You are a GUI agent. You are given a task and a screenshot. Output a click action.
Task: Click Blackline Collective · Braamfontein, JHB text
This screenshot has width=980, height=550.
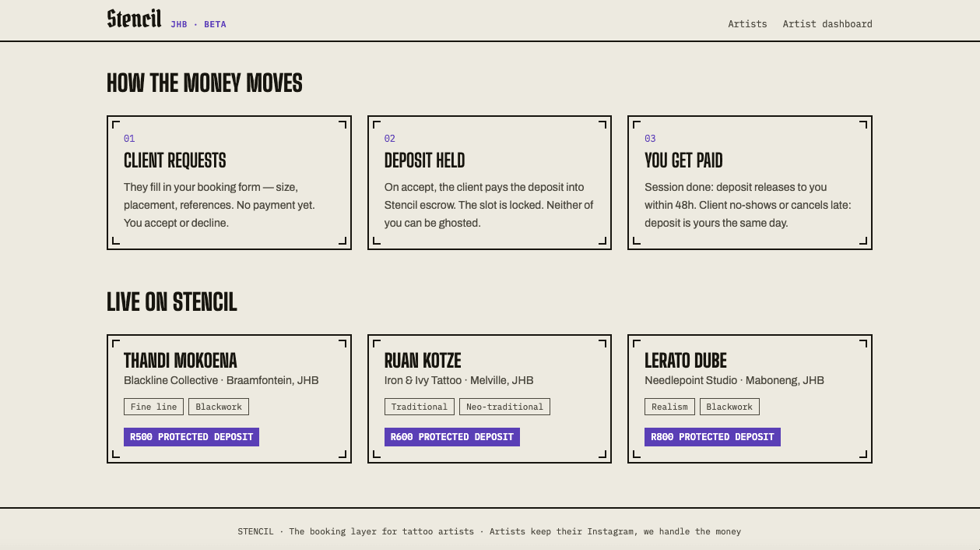coord(221,380)
